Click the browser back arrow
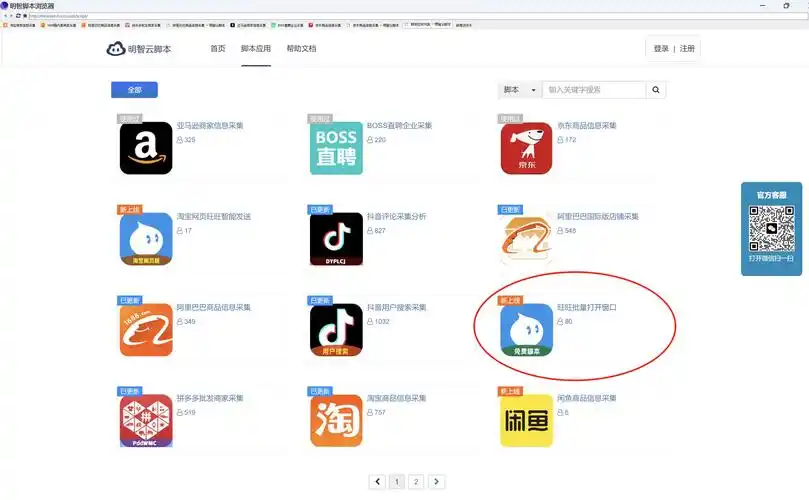 (5, 16)
